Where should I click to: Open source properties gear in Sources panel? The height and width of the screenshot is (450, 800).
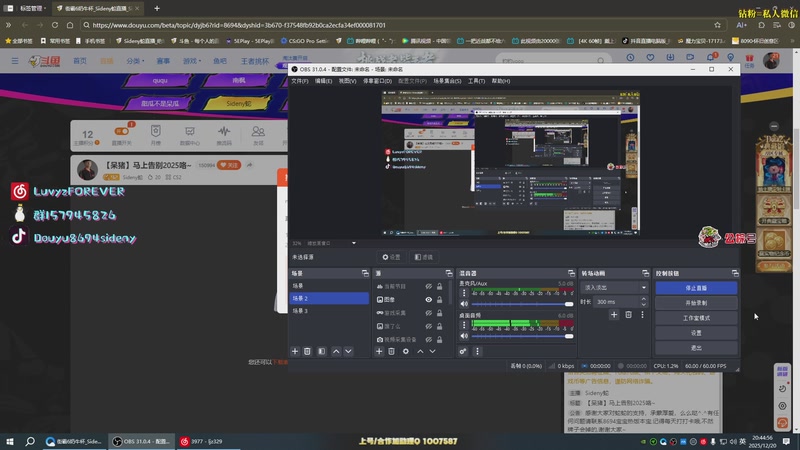click(406, 351)
